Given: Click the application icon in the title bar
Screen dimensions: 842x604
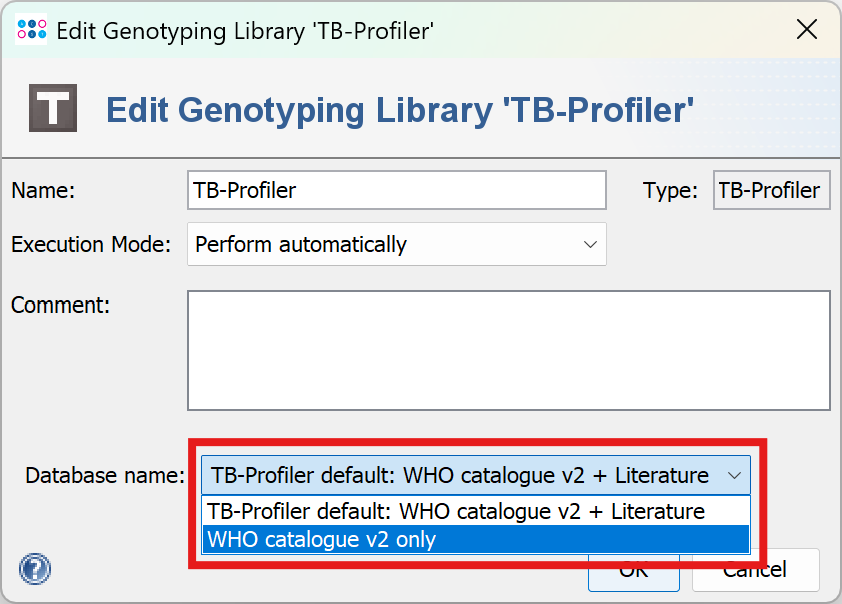Looking at the screenshot, I should (x=32, y=30).
